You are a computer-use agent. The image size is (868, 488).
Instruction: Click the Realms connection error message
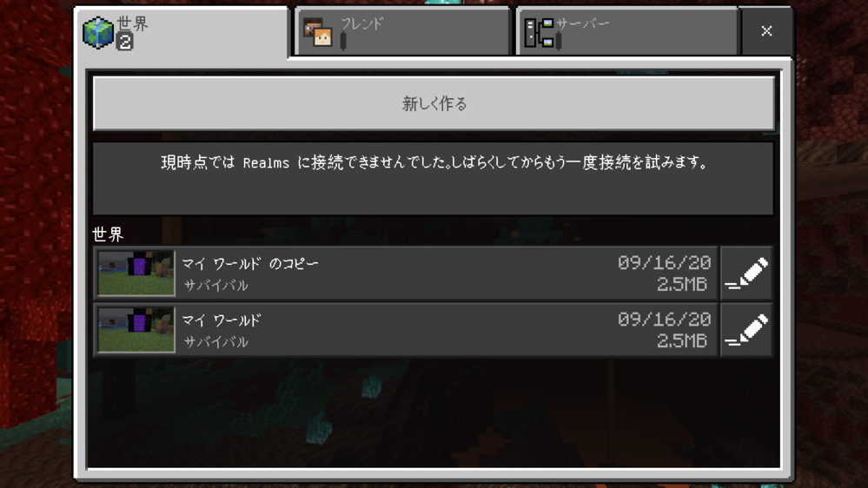[x=434, y=162]
